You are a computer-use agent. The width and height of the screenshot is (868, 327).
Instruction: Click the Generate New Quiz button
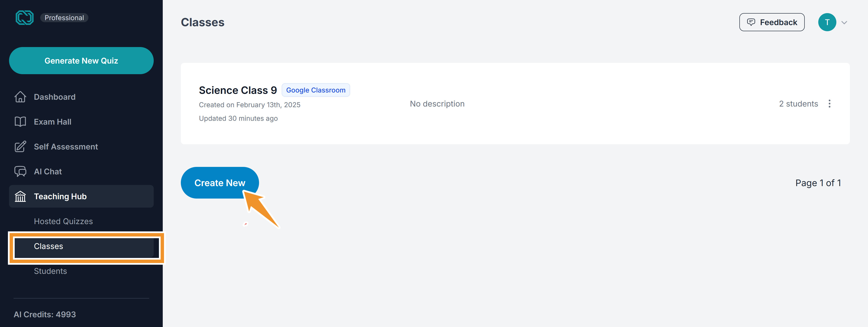[x=81, y=61]
